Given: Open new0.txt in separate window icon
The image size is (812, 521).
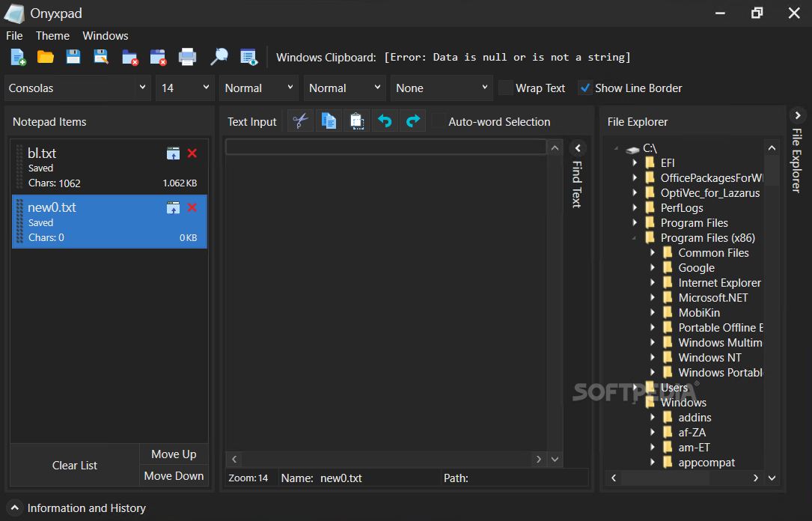Looking at the screenshot, I should point(173,207).
